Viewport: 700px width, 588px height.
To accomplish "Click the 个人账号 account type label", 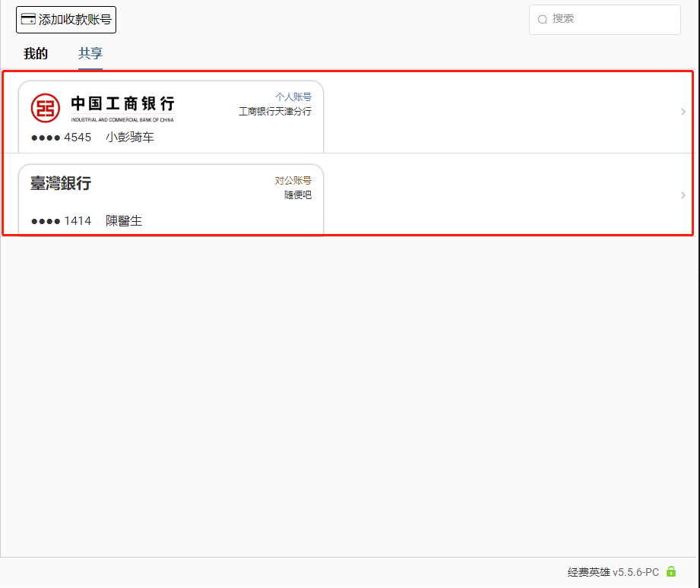I will point(293,96).
